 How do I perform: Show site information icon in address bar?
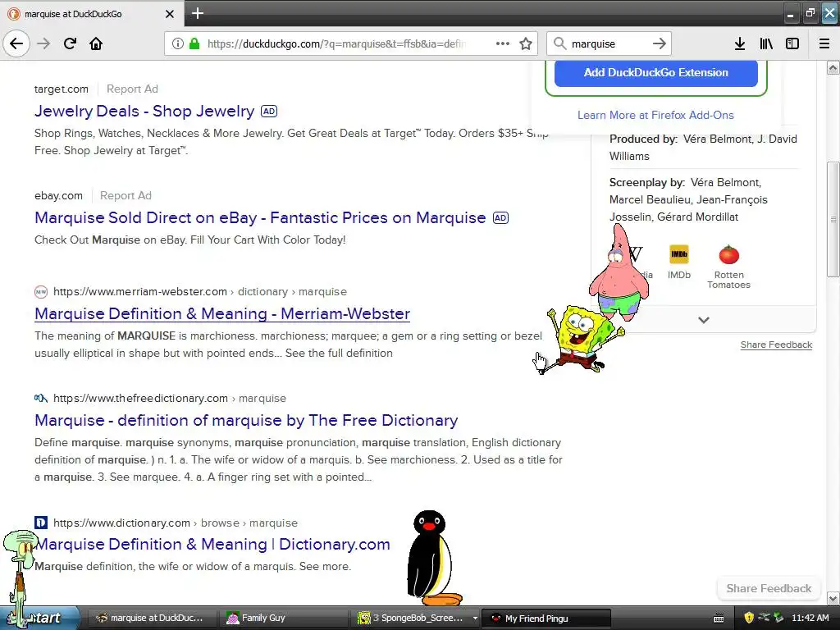177,43
